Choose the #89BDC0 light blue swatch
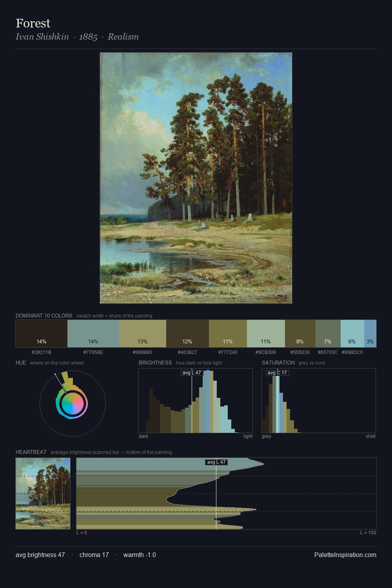 352,334
